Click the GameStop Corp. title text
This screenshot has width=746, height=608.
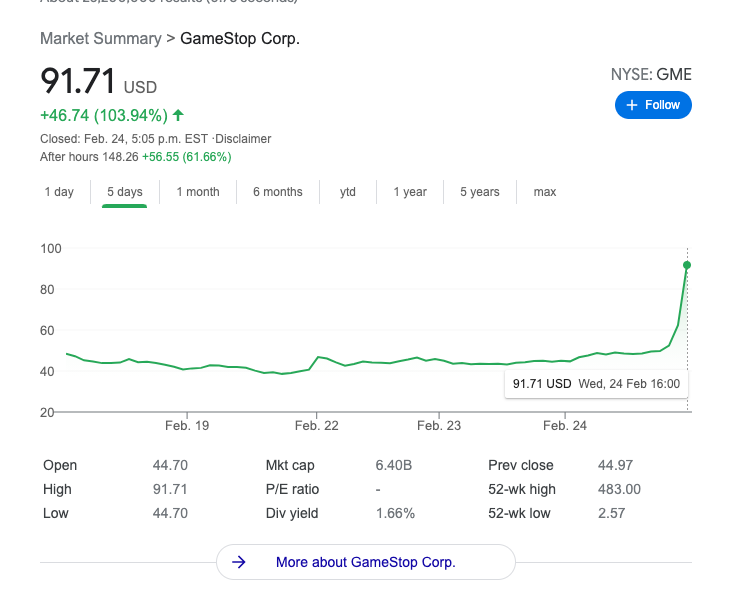240,39
